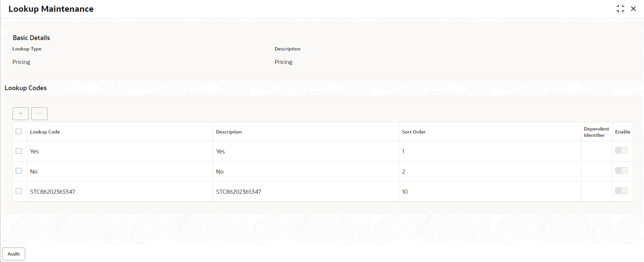This screenshot has width=644, height=262.
Task: Select the STC86202365347 row checkbox
Action: [19, 191]
